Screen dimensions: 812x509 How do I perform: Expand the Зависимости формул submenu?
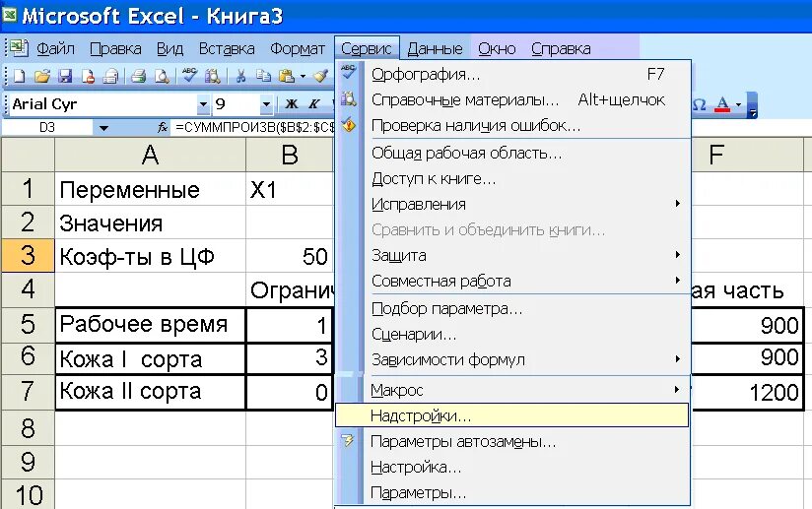(677, 359)
